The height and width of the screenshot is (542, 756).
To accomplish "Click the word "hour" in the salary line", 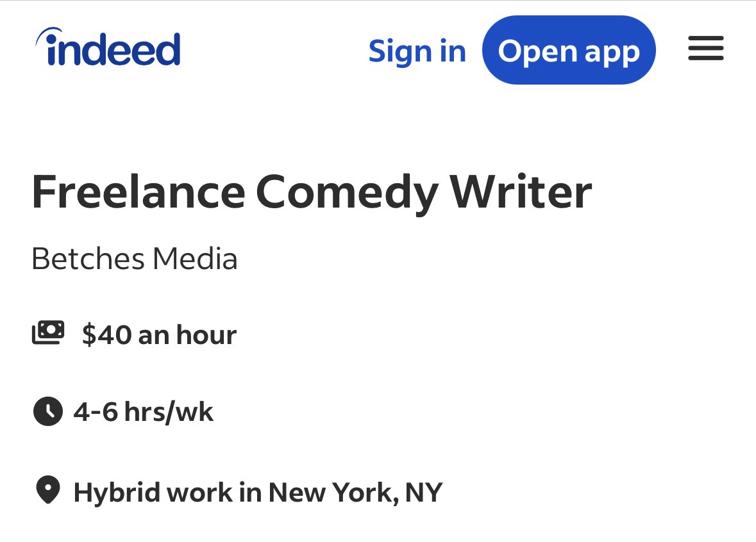I will point(206,334).
